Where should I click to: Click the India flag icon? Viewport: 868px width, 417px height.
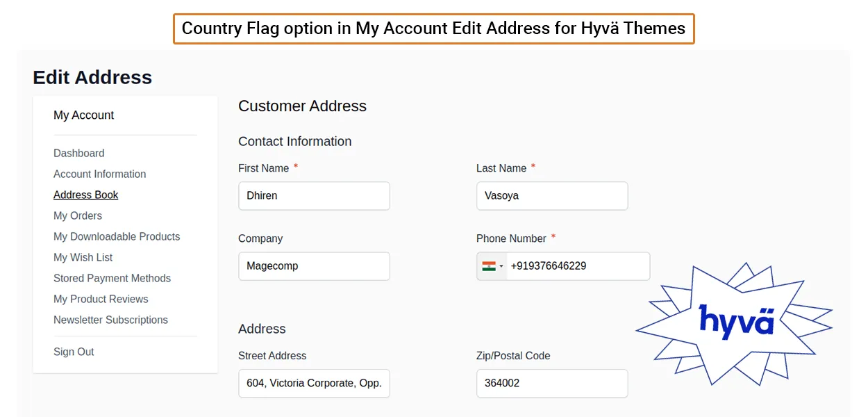[489, 266]
